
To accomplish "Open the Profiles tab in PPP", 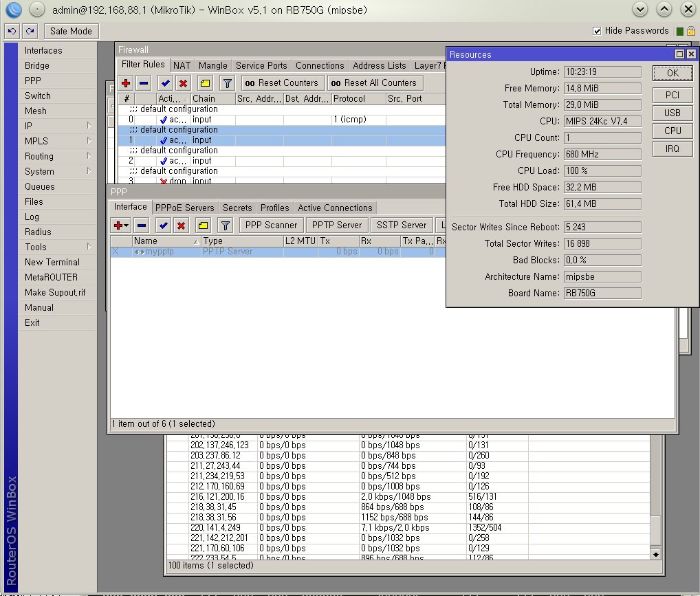I will tap(275, 208).
